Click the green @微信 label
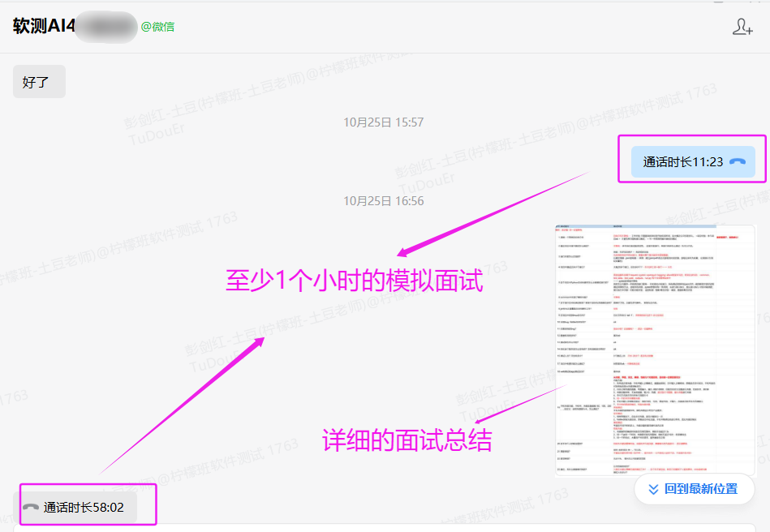This screenshot has height=532, width=770. [157, 27]
